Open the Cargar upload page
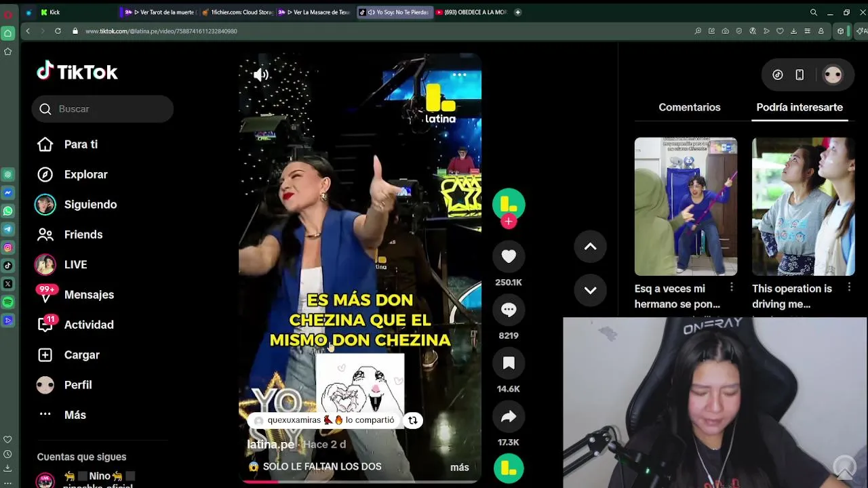Image resolution: width=868 pixels, height=488 pixels. point(81,354)
